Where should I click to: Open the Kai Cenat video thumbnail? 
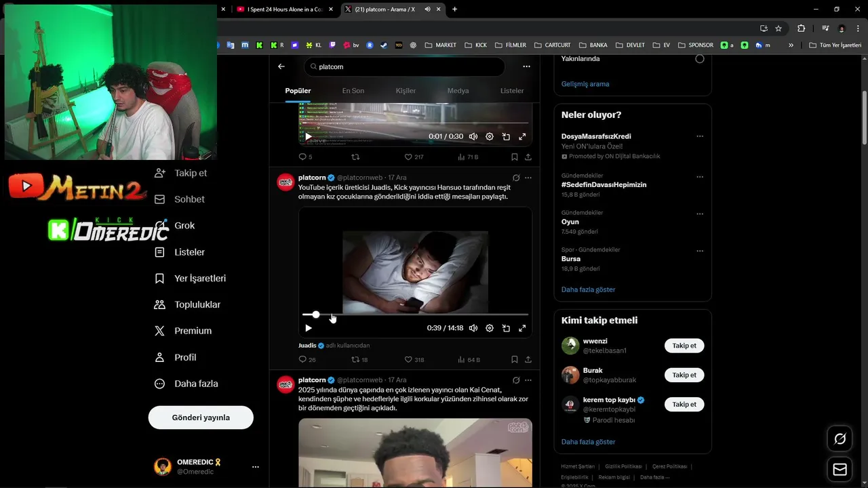click(x=415, y=453)
